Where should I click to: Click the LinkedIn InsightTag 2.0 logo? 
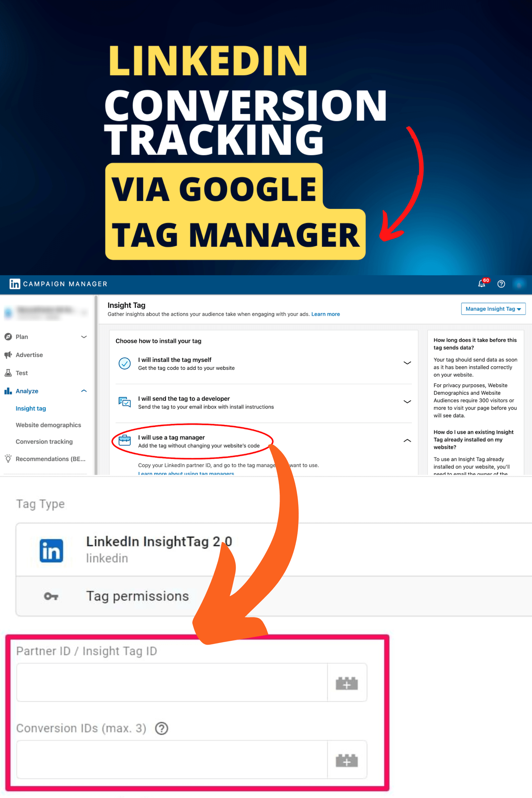tap(51, 550)
